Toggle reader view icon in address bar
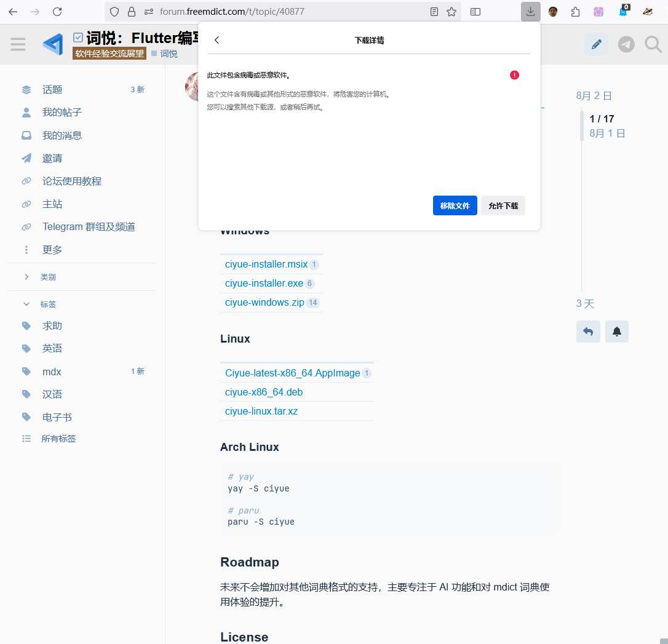Viewport: 668px width, 644px height. [x=434, y=12]
